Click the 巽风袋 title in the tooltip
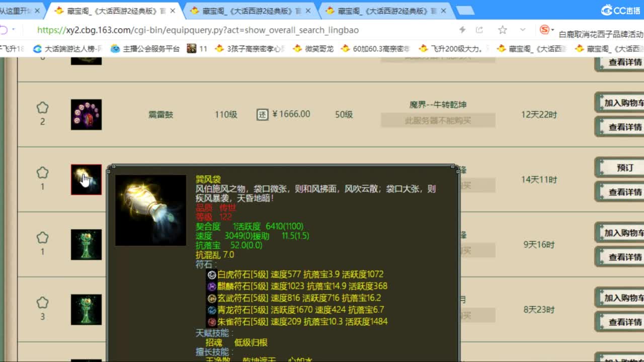The height and width of the screenshot is (362, 644). click(x=208, y=179)
